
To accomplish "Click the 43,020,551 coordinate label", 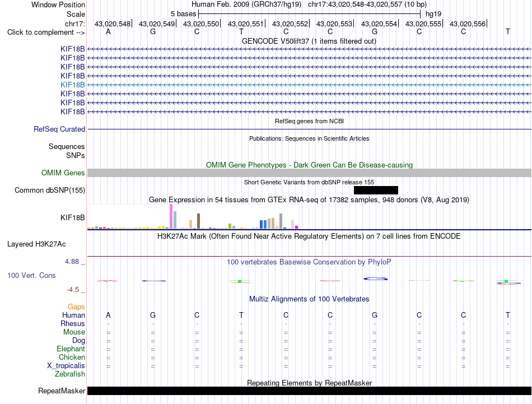I will (246, 24).
